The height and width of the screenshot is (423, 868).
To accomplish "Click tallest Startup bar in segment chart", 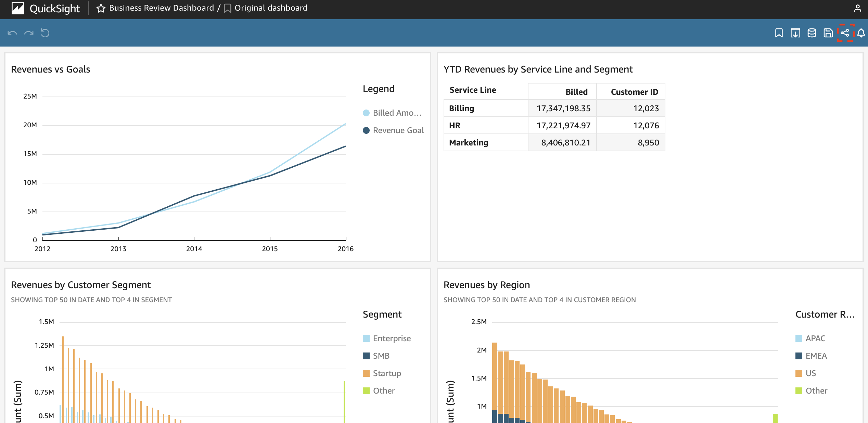I will point(63,379).
